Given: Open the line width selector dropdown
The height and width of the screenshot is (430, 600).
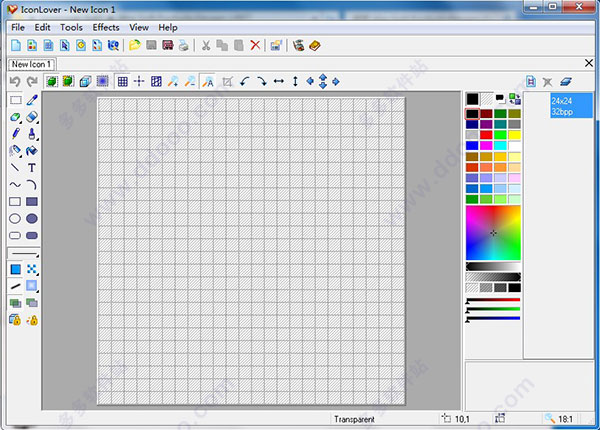Looking at the screenshot, I should 24,254.
